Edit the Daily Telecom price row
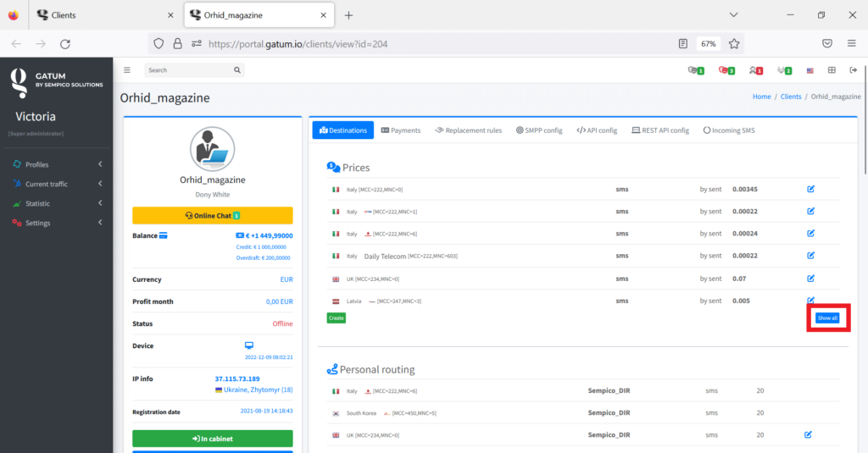 [810, 256]
